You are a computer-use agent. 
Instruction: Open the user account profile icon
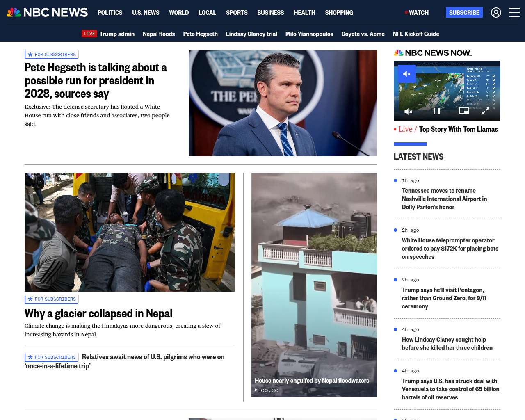point(496,13)
